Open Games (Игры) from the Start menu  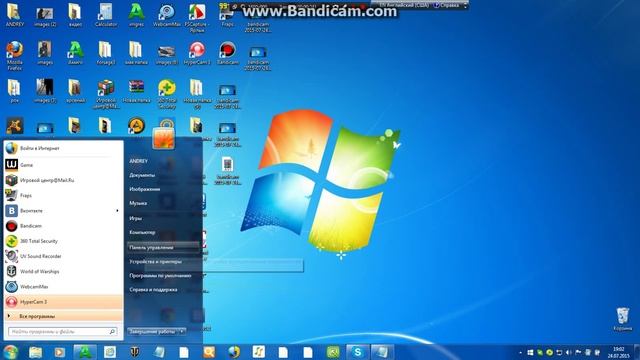136,218
